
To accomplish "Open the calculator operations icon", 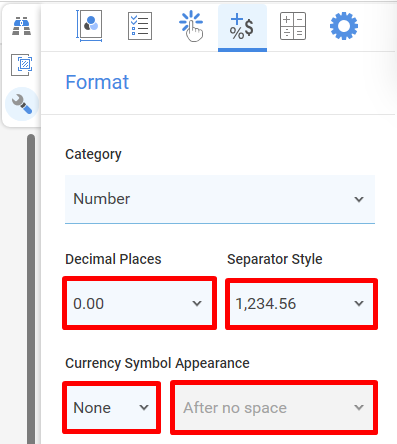I will click(293, 26).
